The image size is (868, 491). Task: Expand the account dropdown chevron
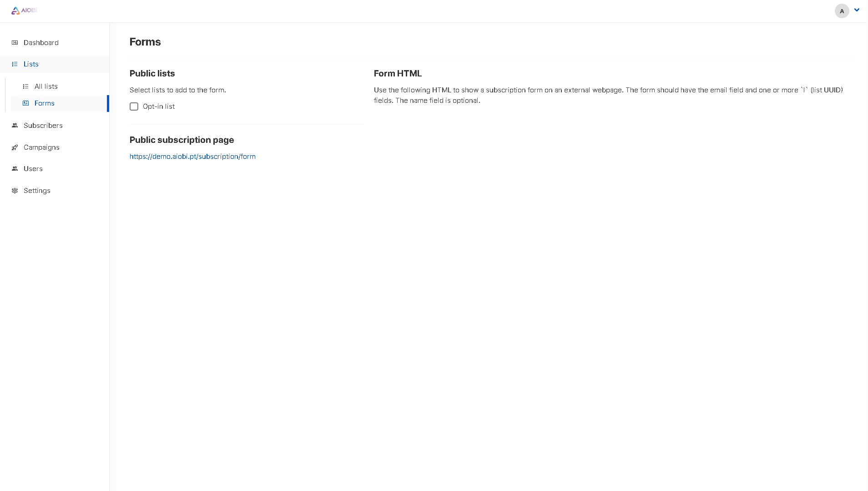[x=857, y=10]
